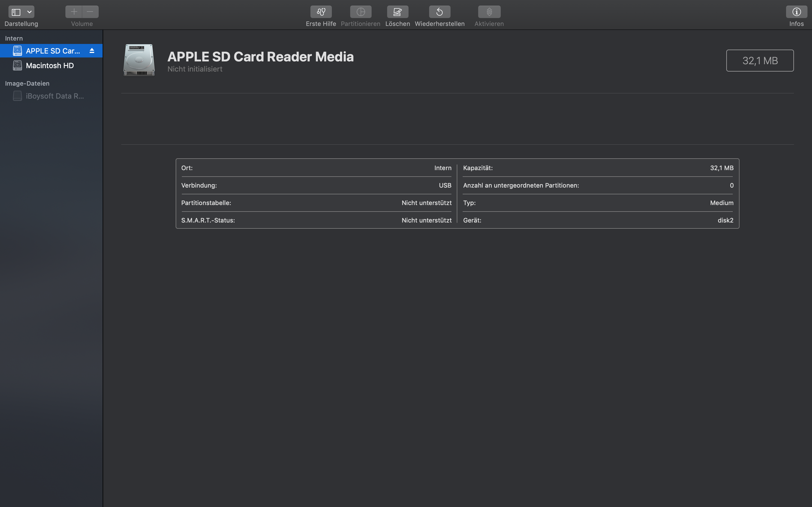Viewport: 812px width, 507px height.
Task: Click the Intern sidebar section header
Action: [x=14, y=39]
